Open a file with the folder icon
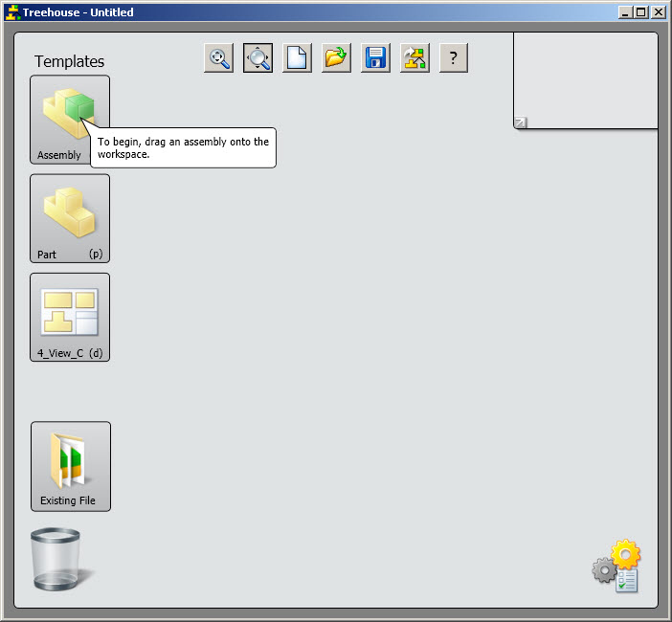This screenshot has height=622, width=672. [336, 57]
